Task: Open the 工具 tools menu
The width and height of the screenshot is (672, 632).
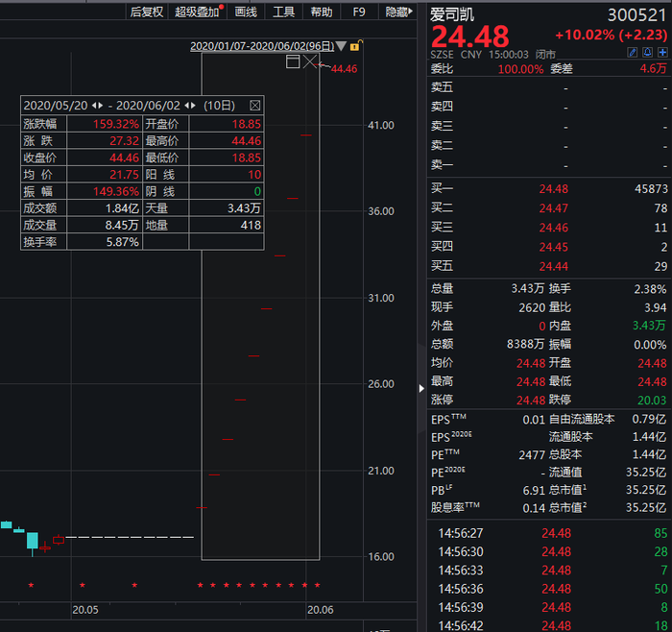Action: (284, 12)
